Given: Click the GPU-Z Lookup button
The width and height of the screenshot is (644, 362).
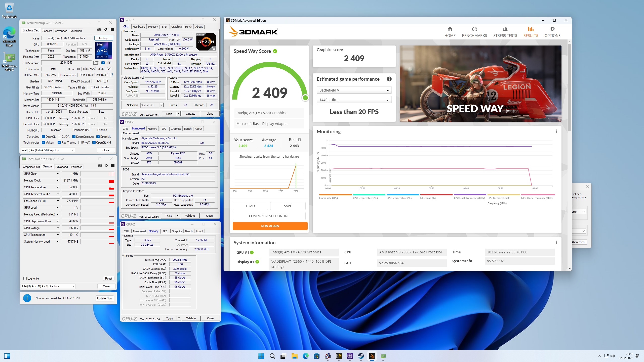Looking at the screenshot, I should [x=103, y=38].
